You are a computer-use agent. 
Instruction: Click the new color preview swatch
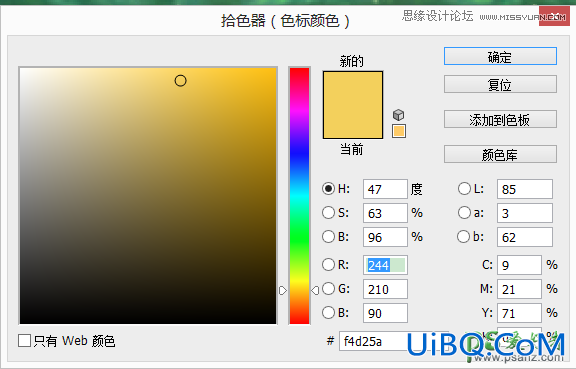tap(353, 105)
